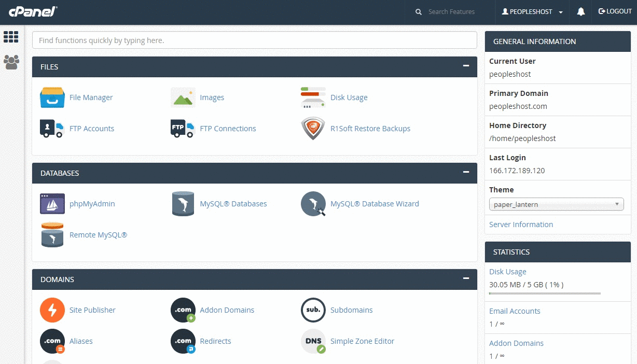Open the File Manager icon
Viewport: 637px width, 364px height.
[52, 97]
